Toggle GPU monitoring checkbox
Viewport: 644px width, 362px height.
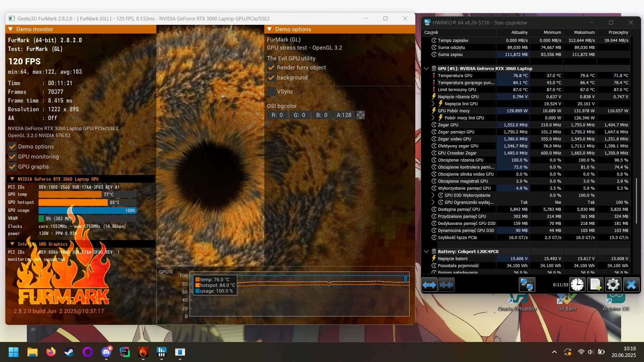[x=12, y=157]
